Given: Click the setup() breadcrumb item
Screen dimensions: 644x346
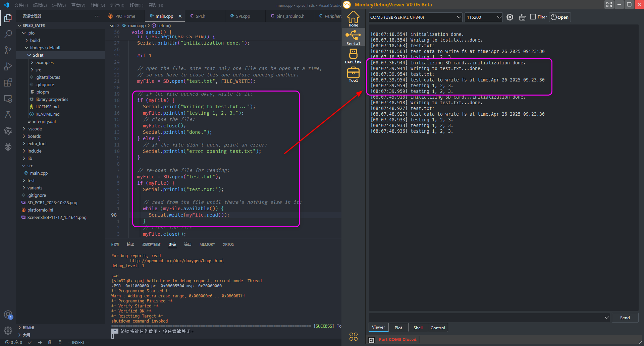Looking at the screenshot, I should pos(161,25).
